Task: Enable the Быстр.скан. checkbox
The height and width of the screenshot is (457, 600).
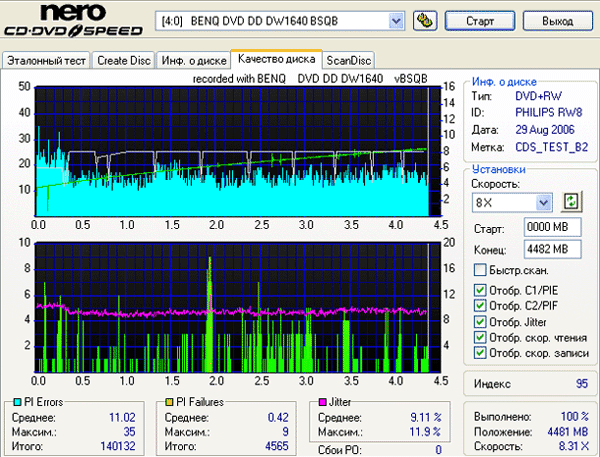Action: [x=480, y=270]
